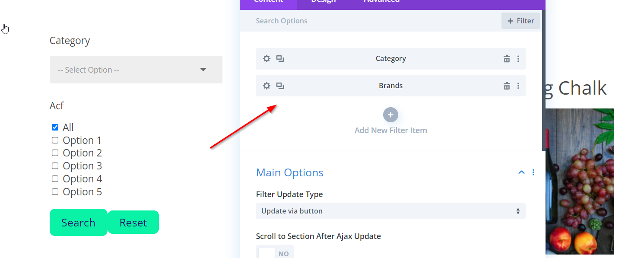Duplicate the Category filter item

[280, 59]
